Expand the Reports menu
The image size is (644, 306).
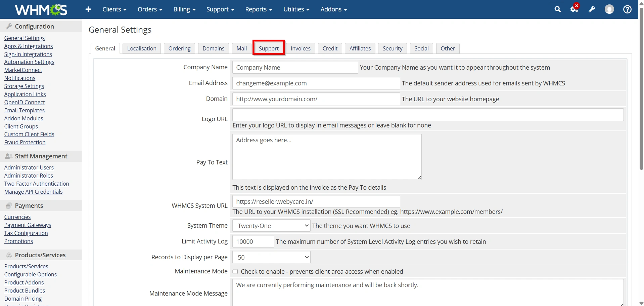tap(259, 9)
